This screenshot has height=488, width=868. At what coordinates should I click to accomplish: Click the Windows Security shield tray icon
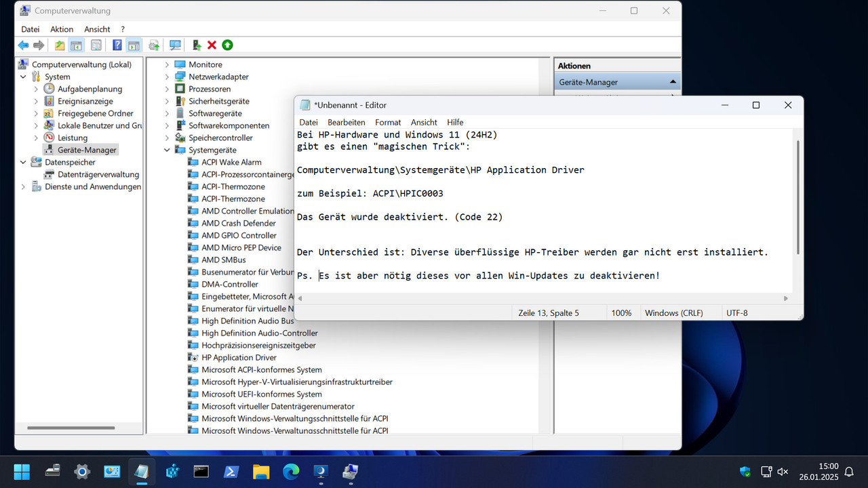coord(745,472)
